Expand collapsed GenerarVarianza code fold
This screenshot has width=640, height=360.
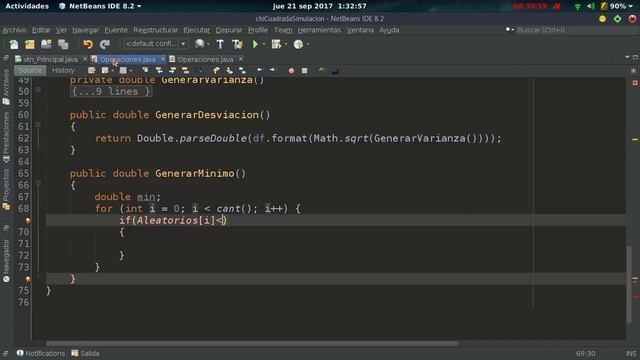tap(38, 89)
